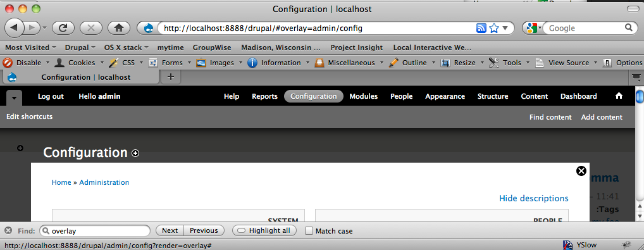Click the Drupal toolbar home icon
The width and height of the screenshot is (644, 250).
tap(619, 96)
